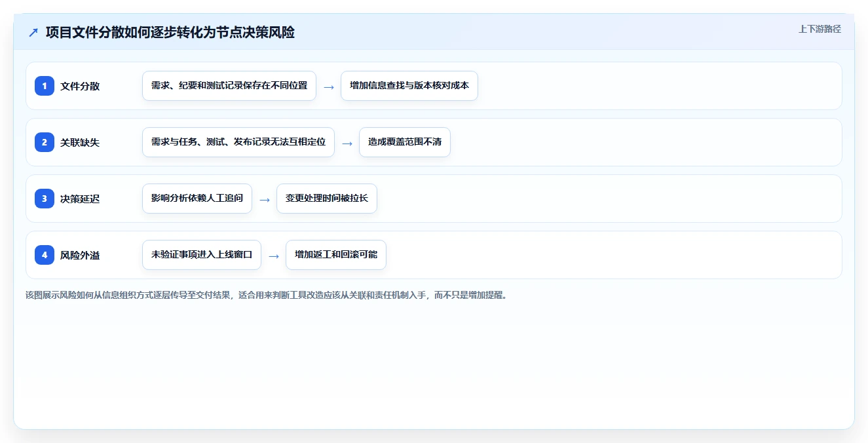Click the 需求、纪要和测试记录保存在不同位置 box
Image resolution: width=868 pixels, height=443 pixels.
point(229,86)
